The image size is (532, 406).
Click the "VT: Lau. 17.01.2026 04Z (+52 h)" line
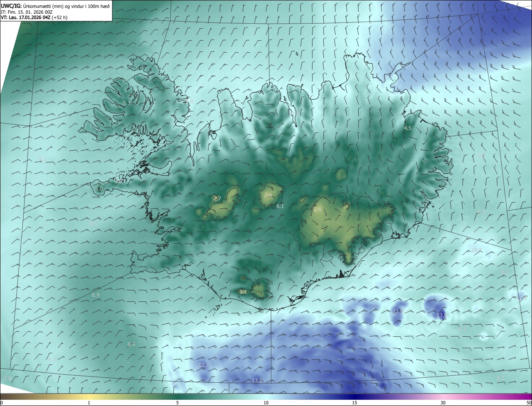[x=34, y=17]
